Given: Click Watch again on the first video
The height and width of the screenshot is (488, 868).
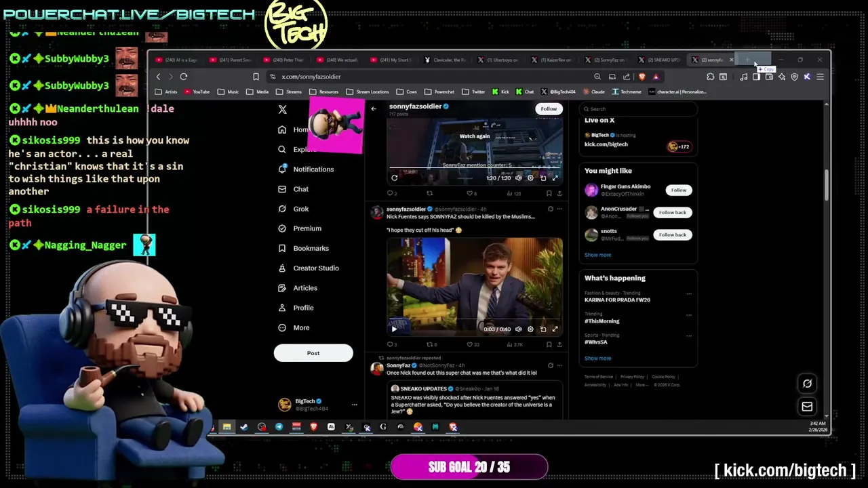Looking at the screenshot, I should [475, 136].
